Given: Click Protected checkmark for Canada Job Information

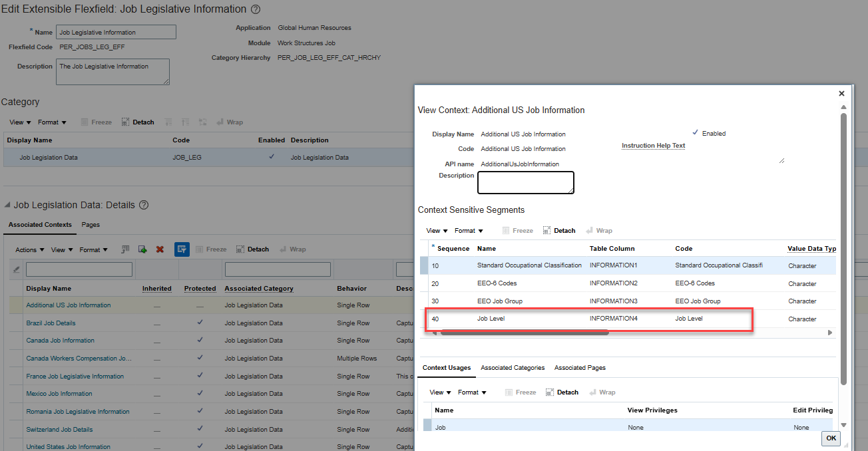Looking at the screenshot, I should click(x=200, y=340).
